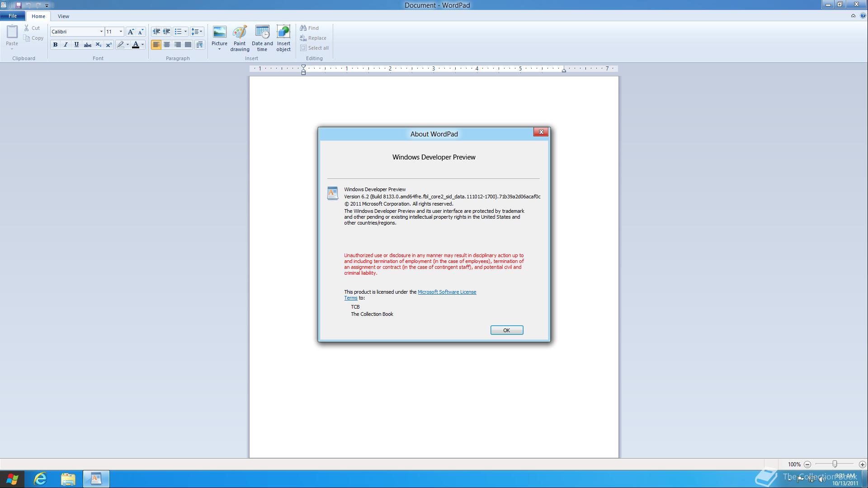868x488 pixels.
Task: Align text left
Action: [156, 45]
